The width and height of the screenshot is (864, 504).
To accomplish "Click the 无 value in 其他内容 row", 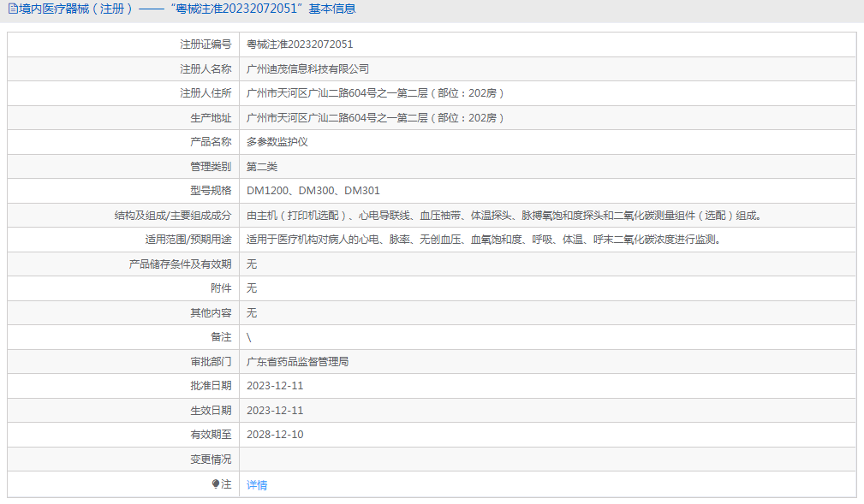I will point(252,313).
